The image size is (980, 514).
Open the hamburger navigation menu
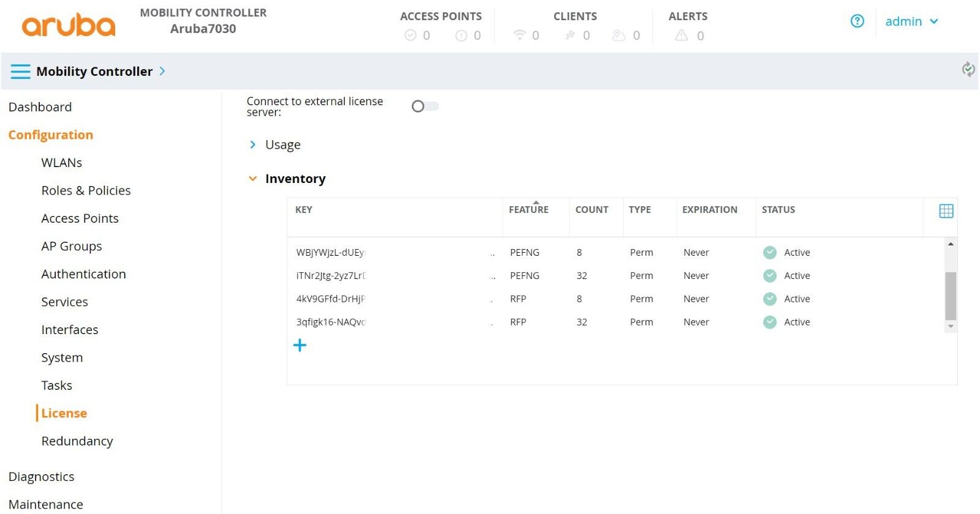(20, 72)
